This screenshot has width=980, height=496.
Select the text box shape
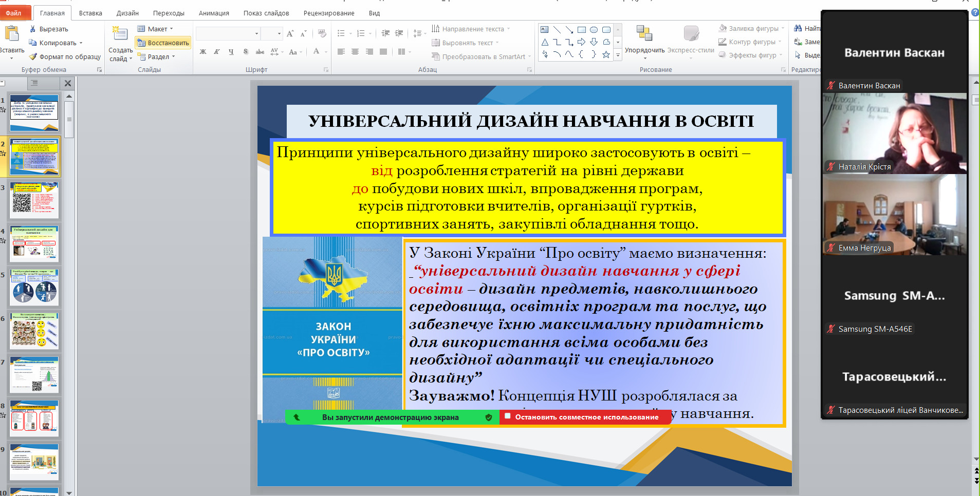click(545, 30)
